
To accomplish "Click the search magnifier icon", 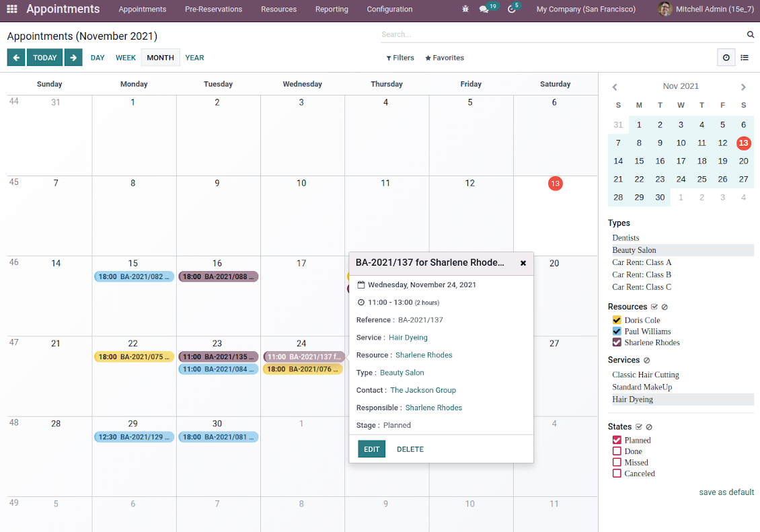I will click(751, 34).
